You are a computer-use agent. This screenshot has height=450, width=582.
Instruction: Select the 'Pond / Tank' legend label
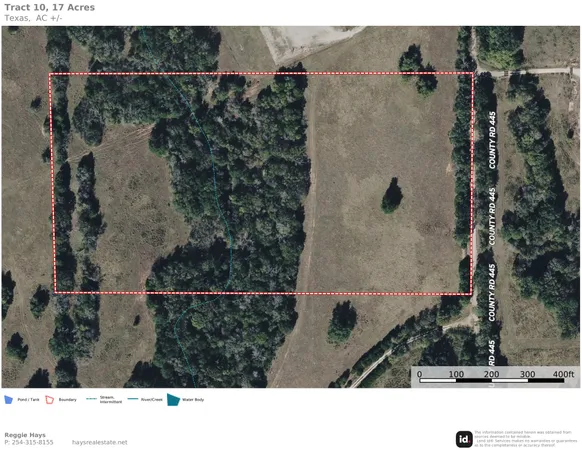pos(28,400)
